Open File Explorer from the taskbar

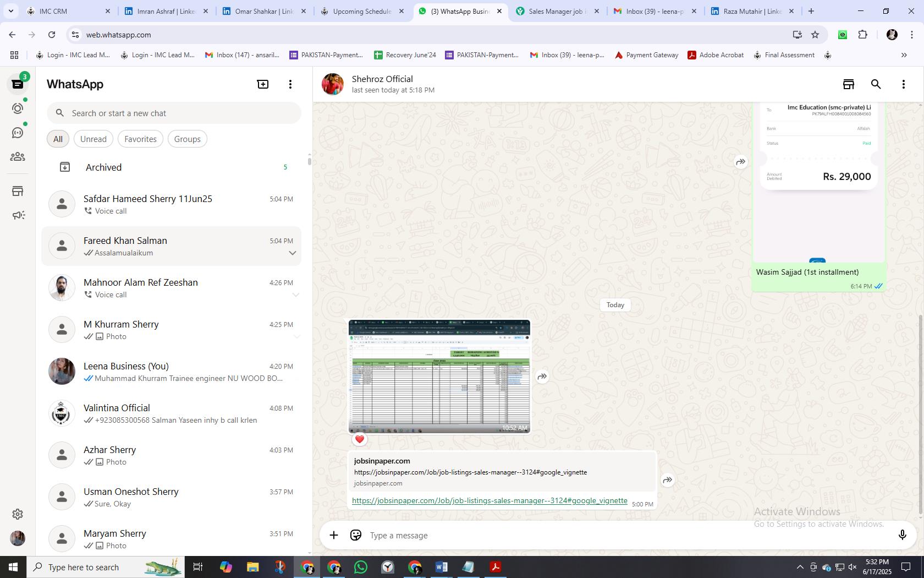(252, 567)
